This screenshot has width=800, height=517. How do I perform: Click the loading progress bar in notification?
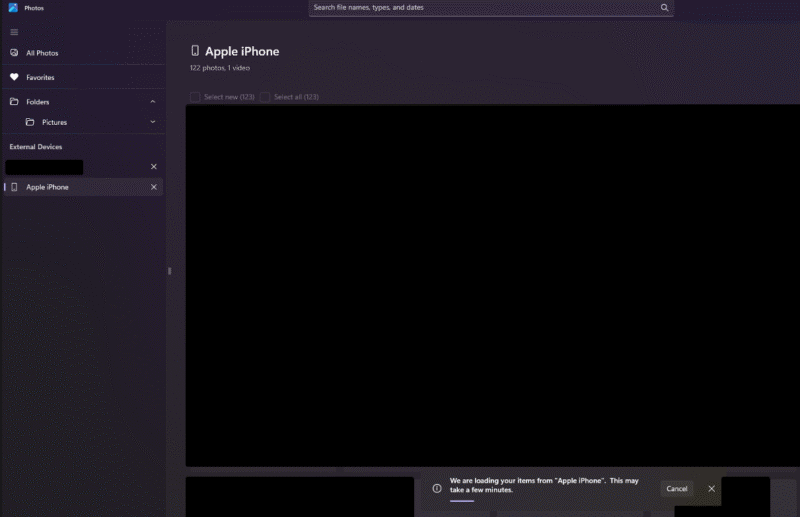462,500
